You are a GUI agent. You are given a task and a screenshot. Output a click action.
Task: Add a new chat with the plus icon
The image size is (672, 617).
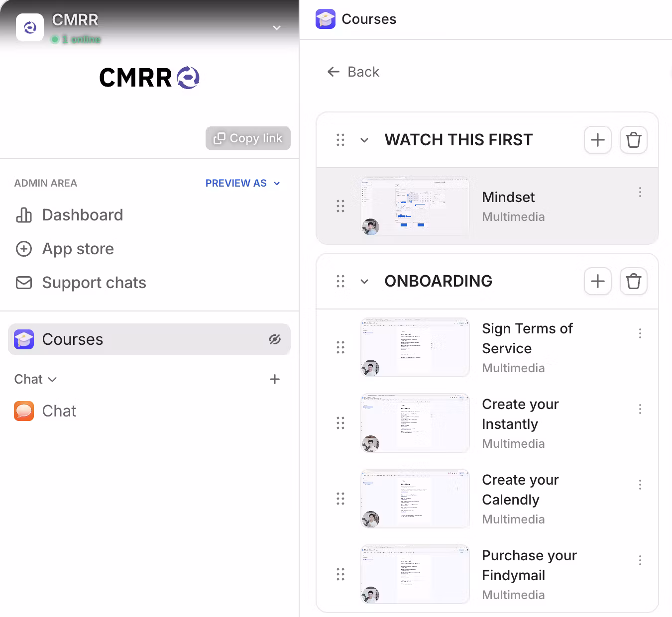click(274, 379)
